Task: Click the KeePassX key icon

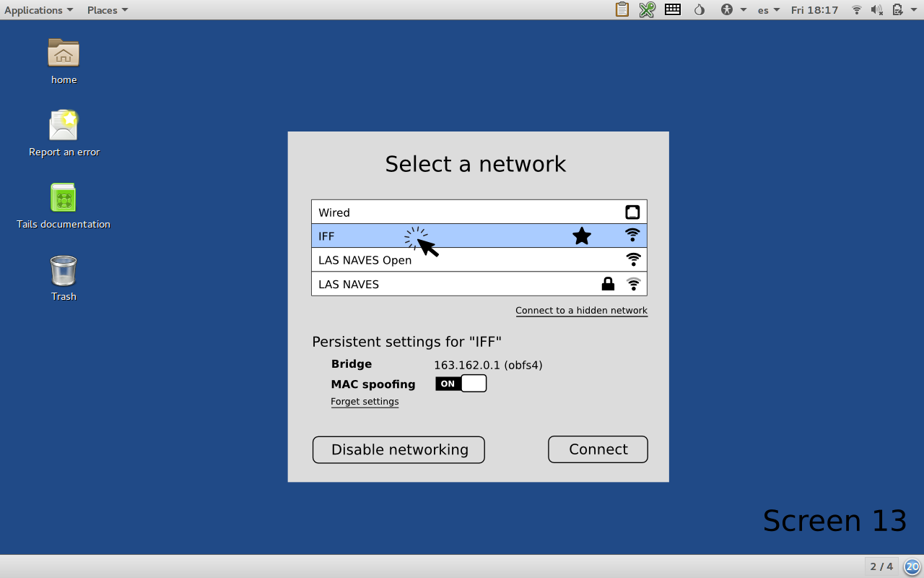Action: (647, 9)
